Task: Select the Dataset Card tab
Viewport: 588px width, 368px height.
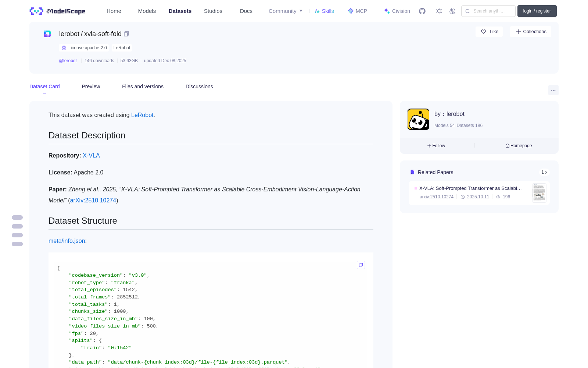Action: (x=44, y=86)
